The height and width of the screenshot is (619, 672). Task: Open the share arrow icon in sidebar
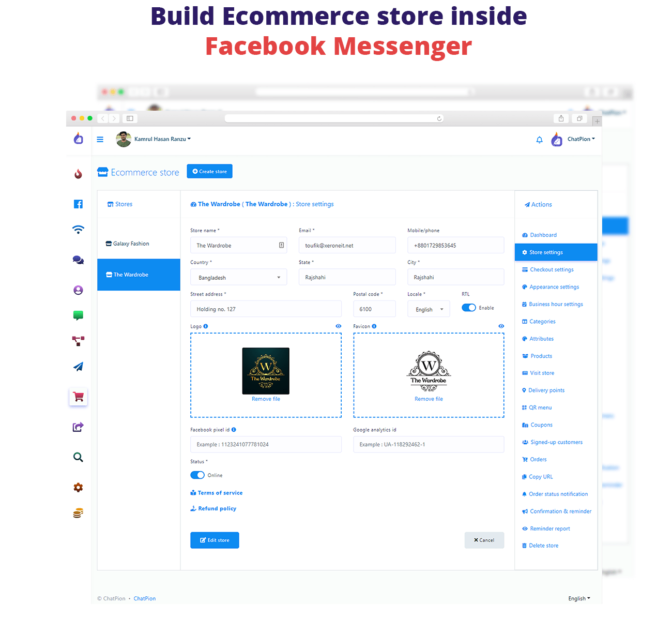click(78, 427)
